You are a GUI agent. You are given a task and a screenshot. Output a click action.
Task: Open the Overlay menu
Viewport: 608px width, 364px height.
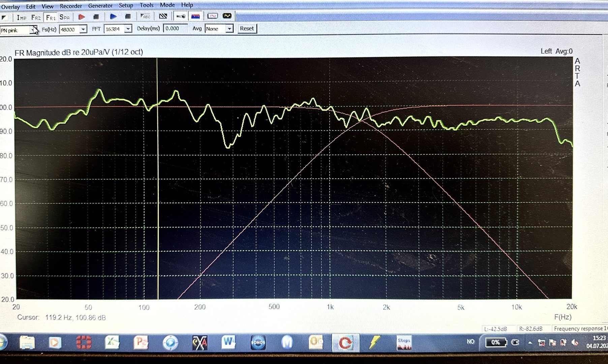[10, 7]
